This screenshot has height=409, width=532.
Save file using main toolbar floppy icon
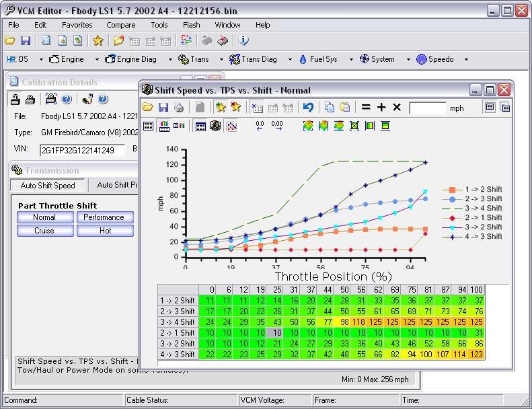[26, 41]
